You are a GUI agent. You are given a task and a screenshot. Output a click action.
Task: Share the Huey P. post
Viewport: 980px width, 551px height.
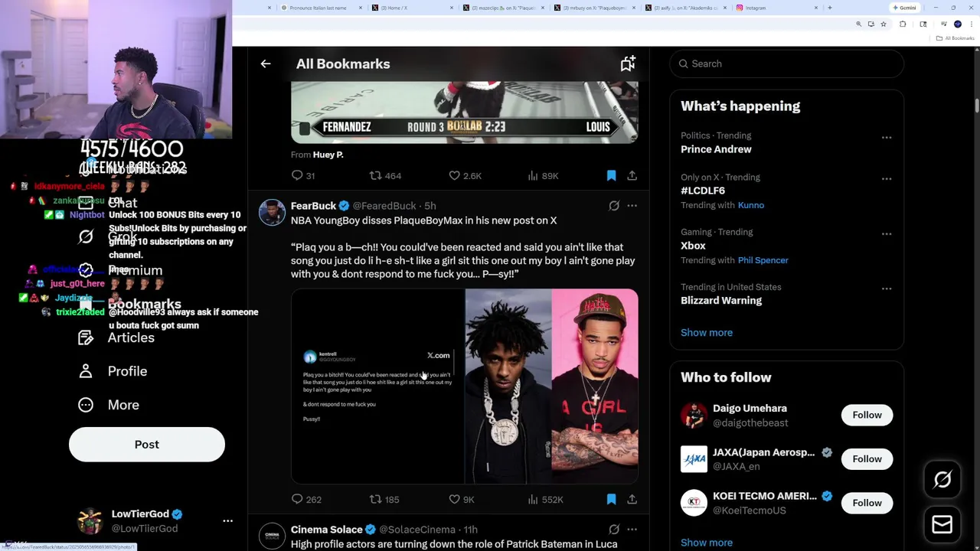[x=632, y=176]
